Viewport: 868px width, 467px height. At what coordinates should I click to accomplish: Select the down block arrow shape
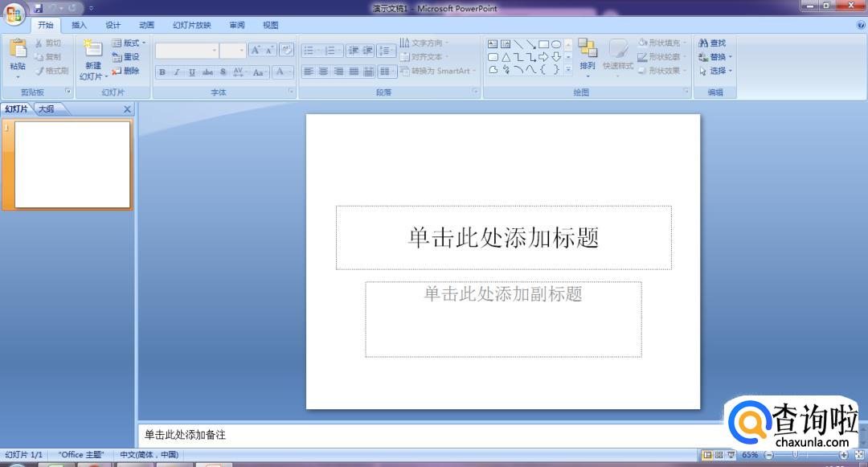point(556,57)
